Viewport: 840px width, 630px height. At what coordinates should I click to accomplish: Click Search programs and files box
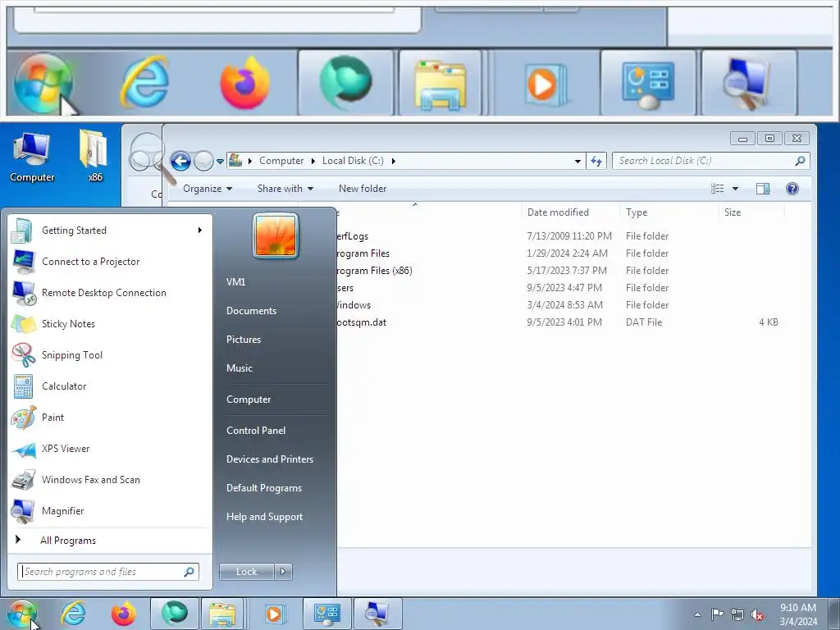pos(108,572)
